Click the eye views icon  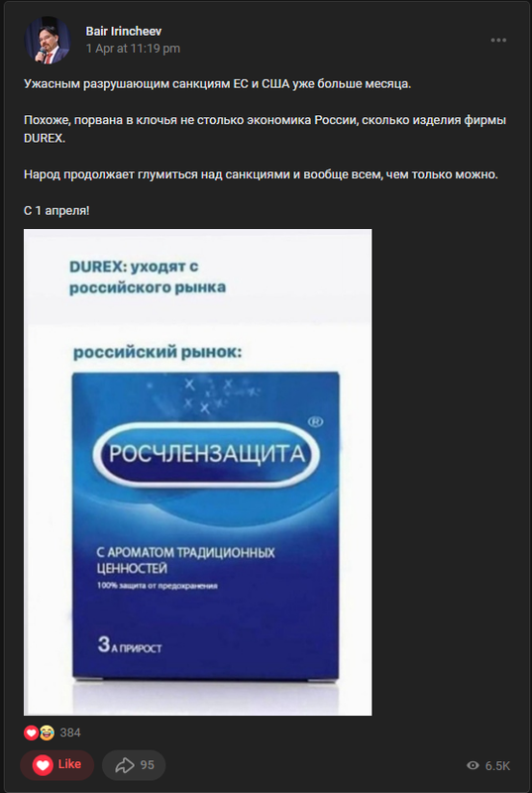click(473, 765)
